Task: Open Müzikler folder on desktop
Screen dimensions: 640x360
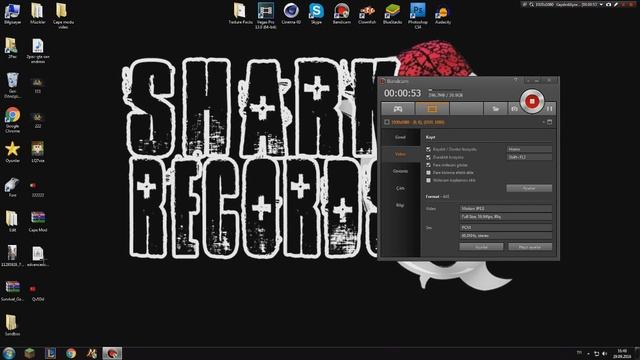Action: (x=38, y=13)
